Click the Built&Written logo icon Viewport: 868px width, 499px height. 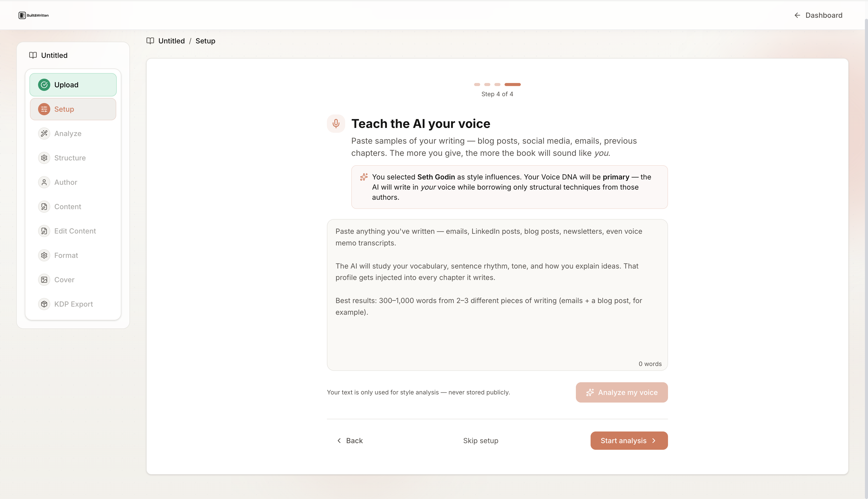(22, 15)
